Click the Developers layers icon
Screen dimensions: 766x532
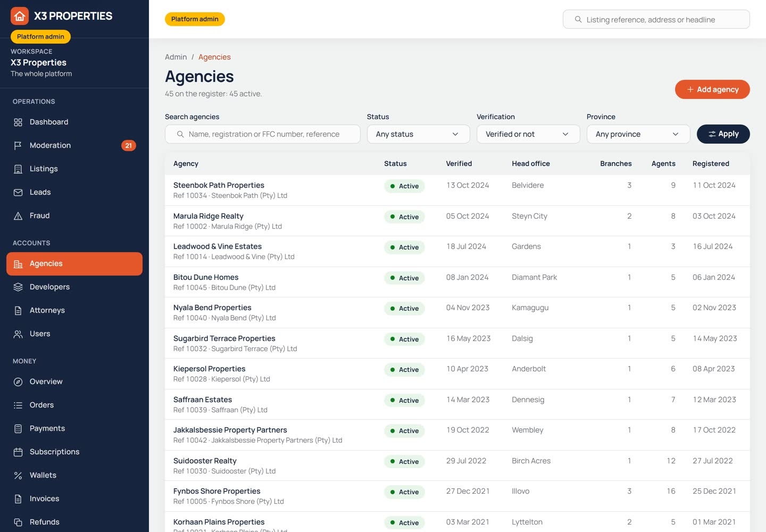[x=18, y=287]
